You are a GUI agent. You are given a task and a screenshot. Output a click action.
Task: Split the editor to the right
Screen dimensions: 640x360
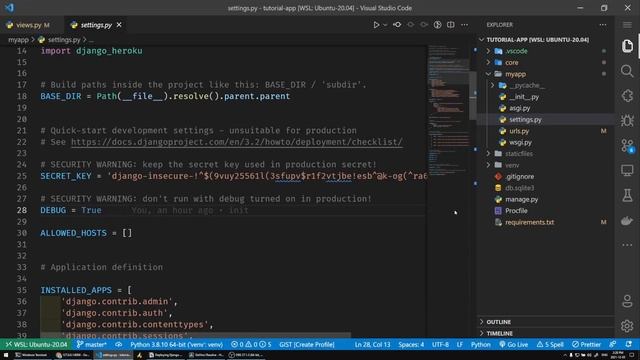pyautogui.click(x=451, y=25)
